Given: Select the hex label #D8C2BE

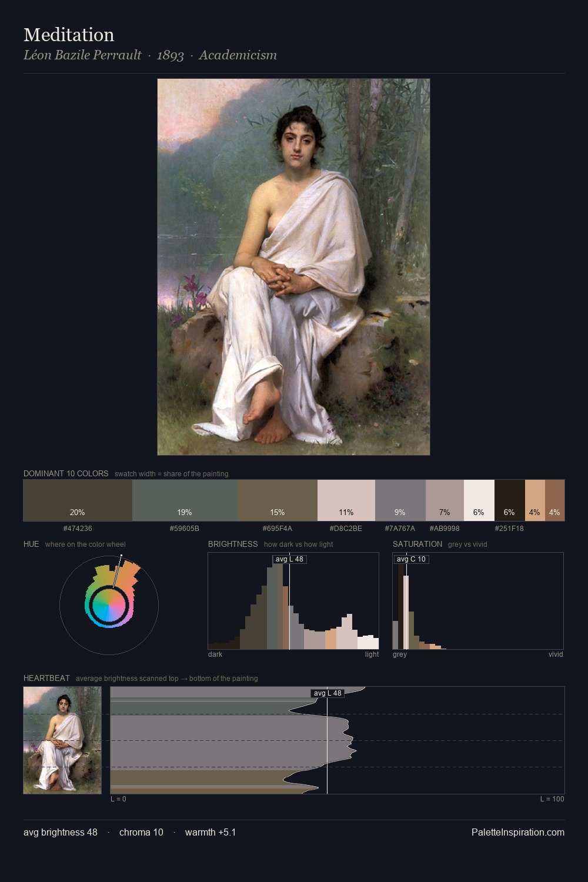Looking at the screenshot, I should click(346, 529).
